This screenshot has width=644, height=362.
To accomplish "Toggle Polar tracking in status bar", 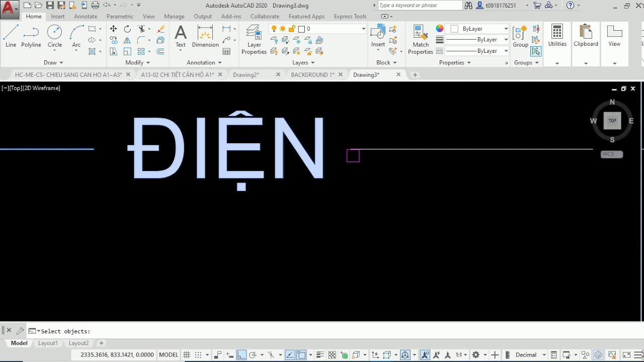I will (x=253, y=355).
